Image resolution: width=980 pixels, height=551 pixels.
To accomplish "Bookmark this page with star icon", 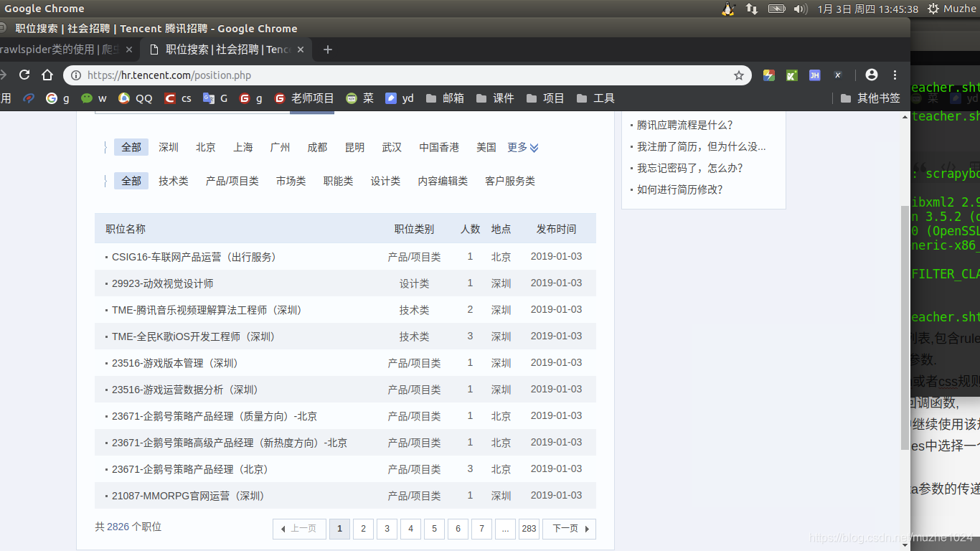I will (x=738, y=75).
